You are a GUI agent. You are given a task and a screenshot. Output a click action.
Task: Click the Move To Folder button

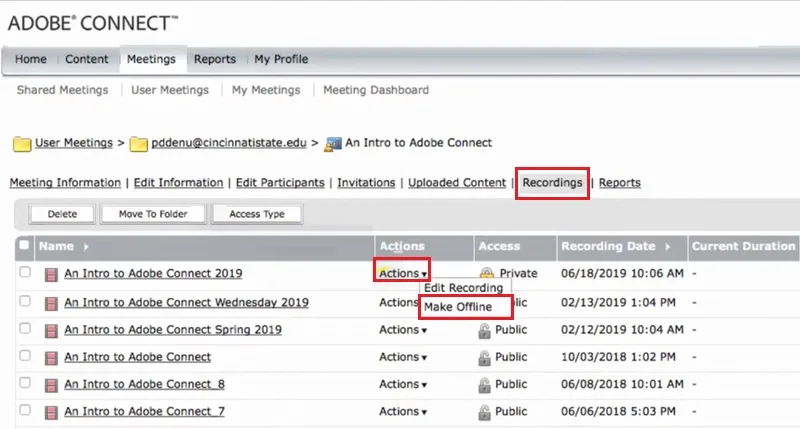click(x=153, y=214)
